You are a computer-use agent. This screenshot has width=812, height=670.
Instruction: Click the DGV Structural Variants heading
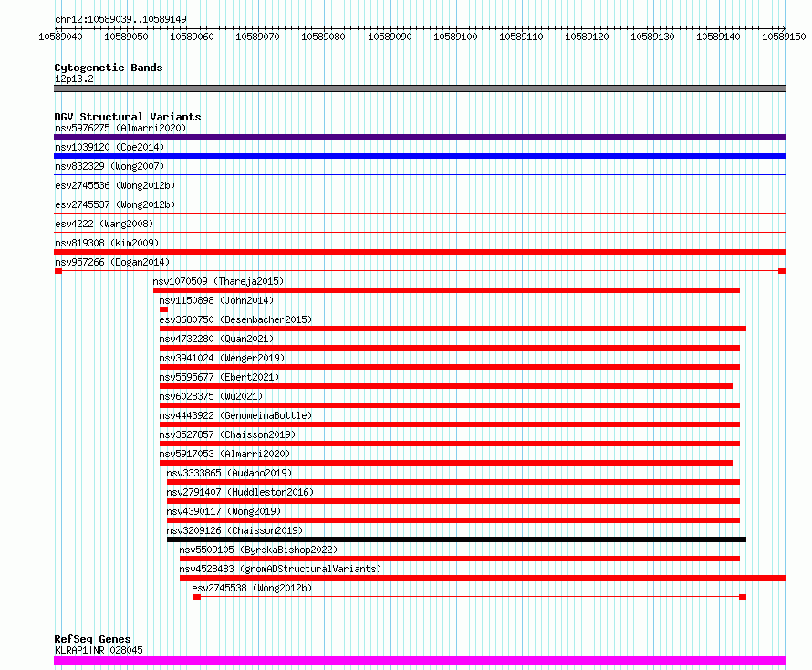(128, 117)
